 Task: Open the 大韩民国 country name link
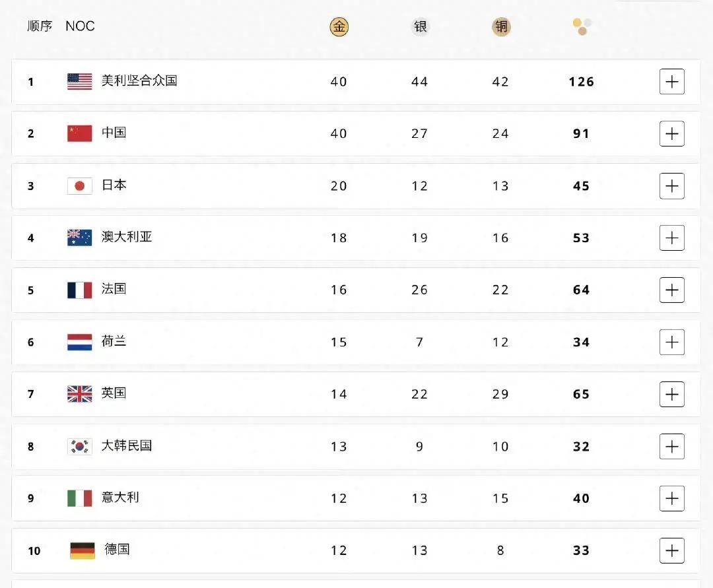click(x=127, y=445)
